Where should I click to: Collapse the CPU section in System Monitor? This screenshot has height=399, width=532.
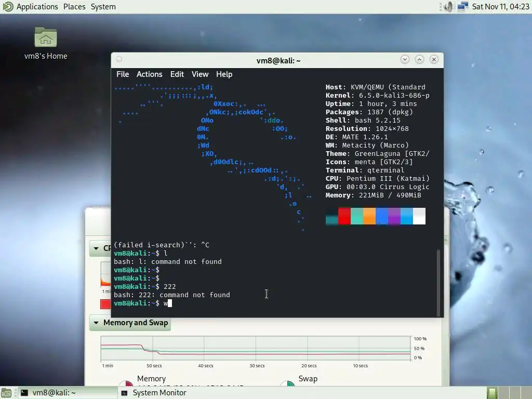coord(96,248)
